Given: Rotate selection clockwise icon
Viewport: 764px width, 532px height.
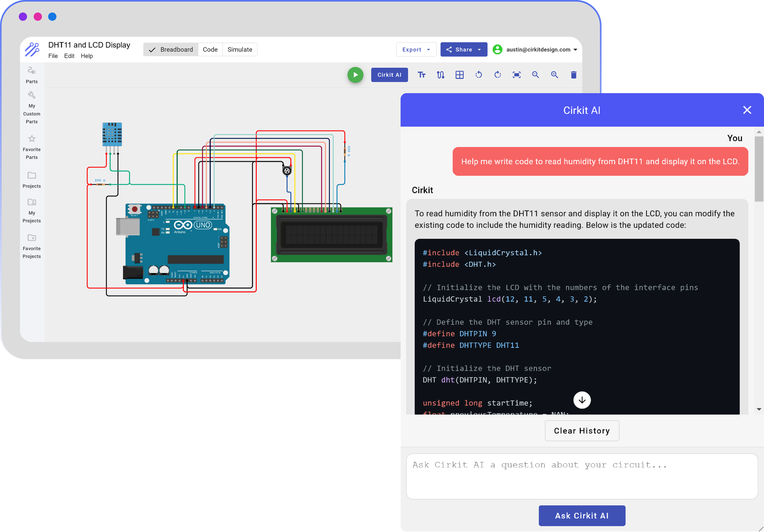Looking at the screenshot, I should (x=498, y=75).
